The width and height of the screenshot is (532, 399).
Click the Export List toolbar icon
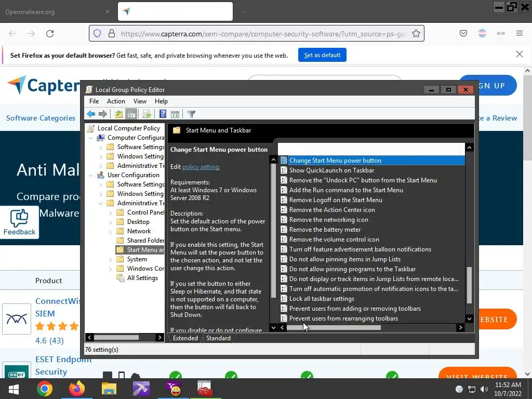(147, 114)
